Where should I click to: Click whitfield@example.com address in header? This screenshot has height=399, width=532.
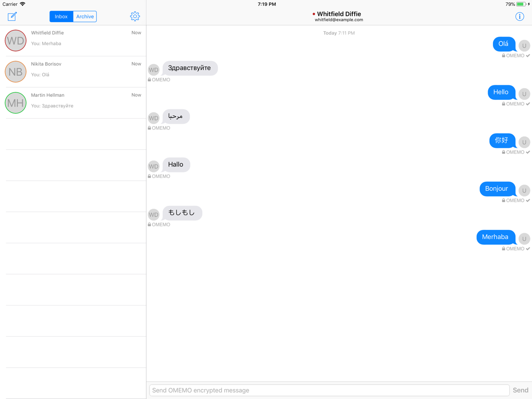339,20
